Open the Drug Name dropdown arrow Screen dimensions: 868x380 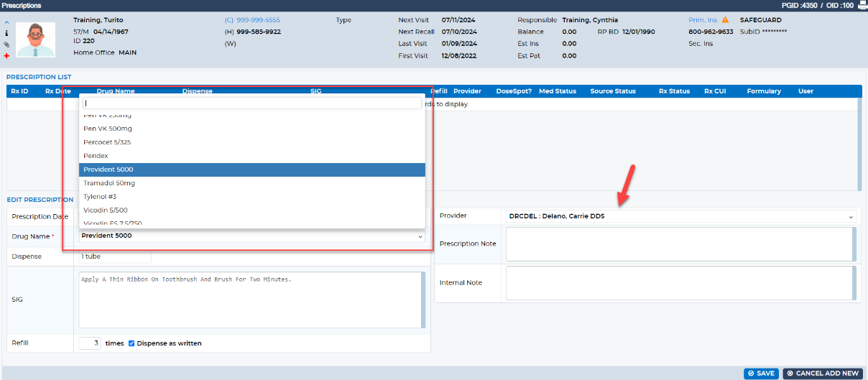pos(420,236)
